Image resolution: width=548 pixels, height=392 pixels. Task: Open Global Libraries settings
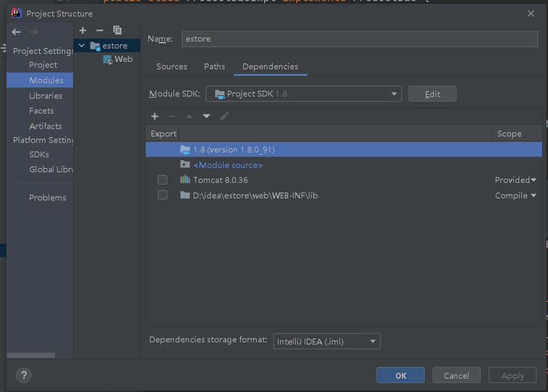tap(51, 170)
